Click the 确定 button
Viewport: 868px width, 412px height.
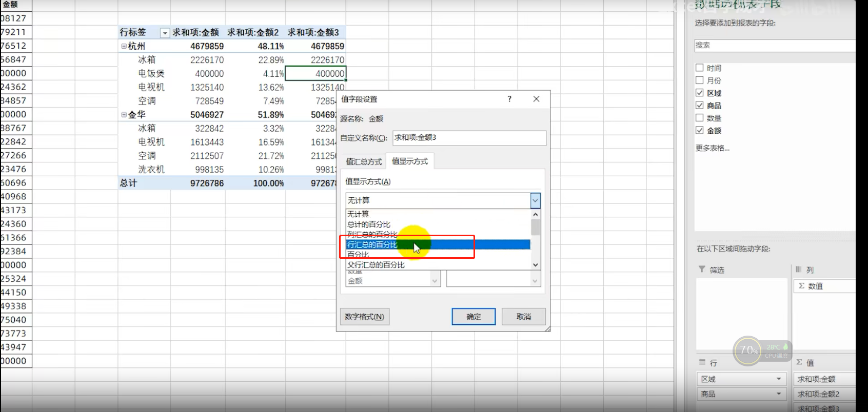(474, 317)
